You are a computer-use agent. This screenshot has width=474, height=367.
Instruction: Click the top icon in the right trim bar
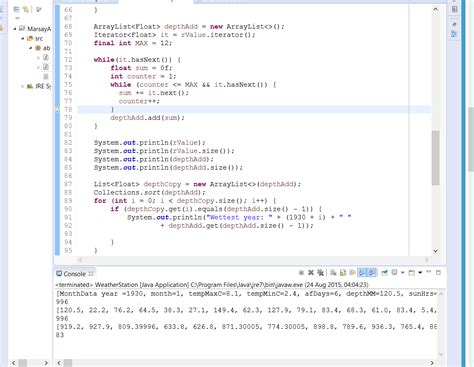point(454,9)
